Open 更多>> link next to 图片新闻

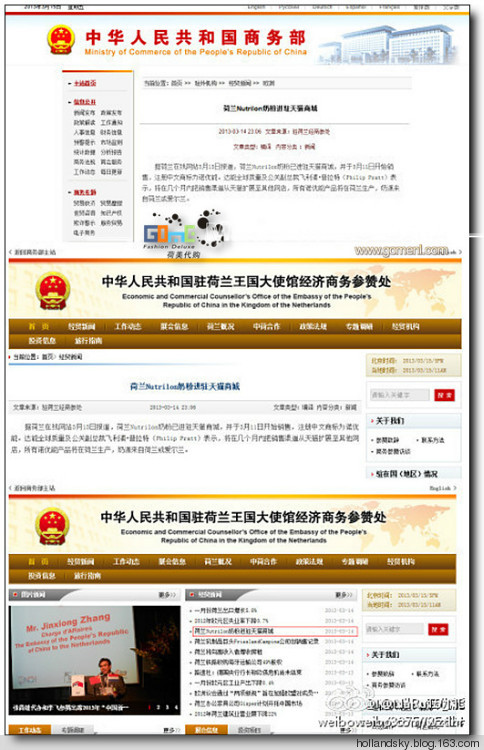pos(167,595)
